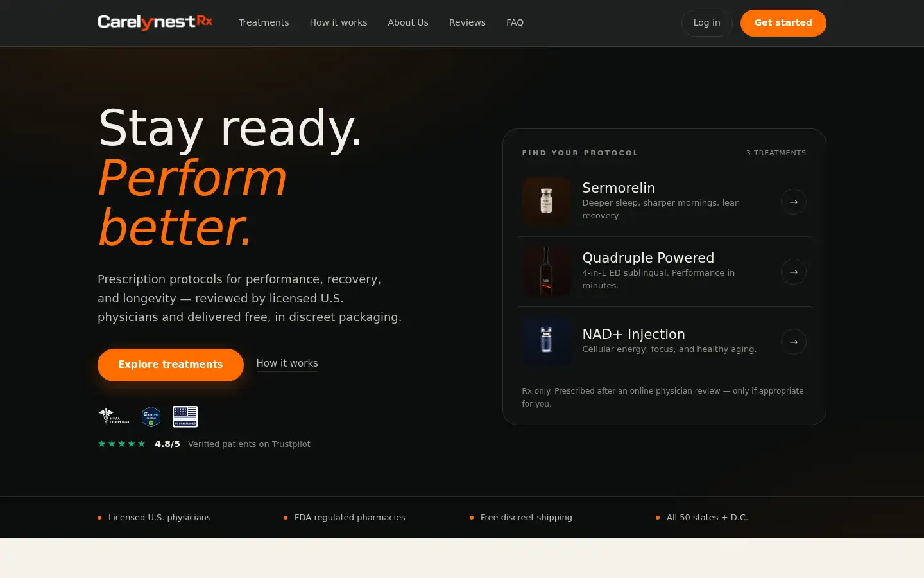924x578 pixels.
Task: Click the green Trustpilot star rating
Action: coord(121,444)
